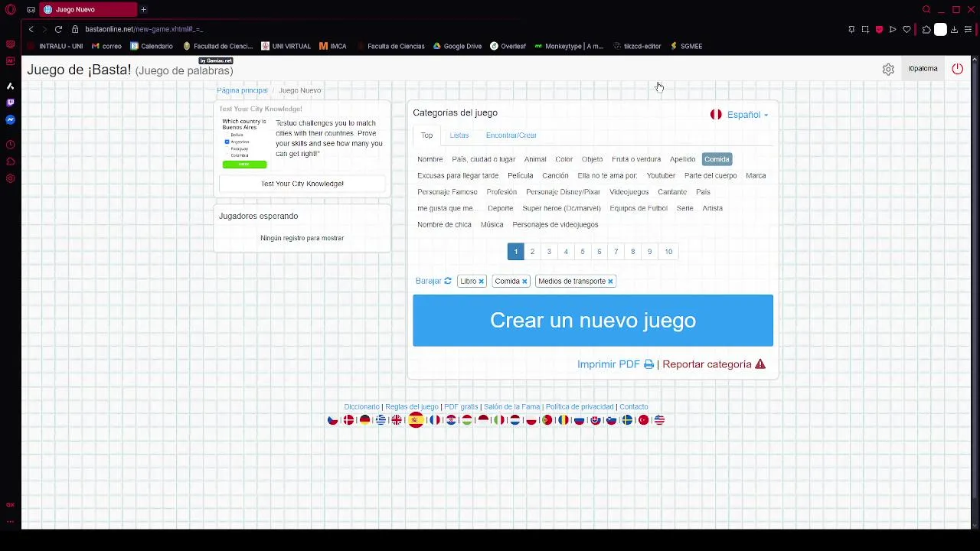Click the Imprimir PDF printer icon
980x551 pixels.
(648, 364)
